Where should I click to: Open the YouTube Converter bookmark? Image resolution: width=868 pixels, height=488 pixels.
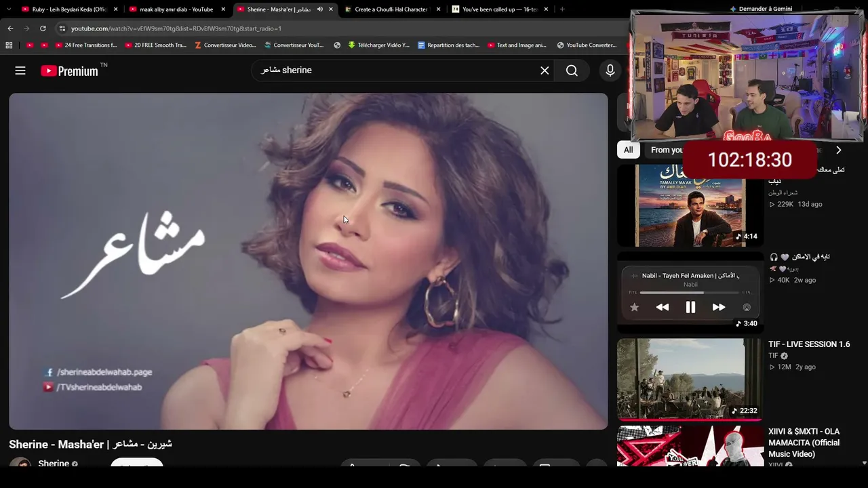(587, 45)
